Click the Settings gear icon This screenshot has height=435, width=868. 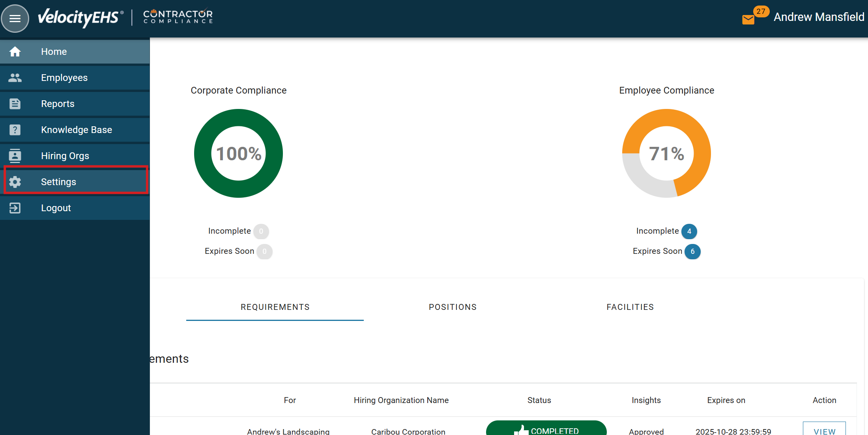[15, 182]
